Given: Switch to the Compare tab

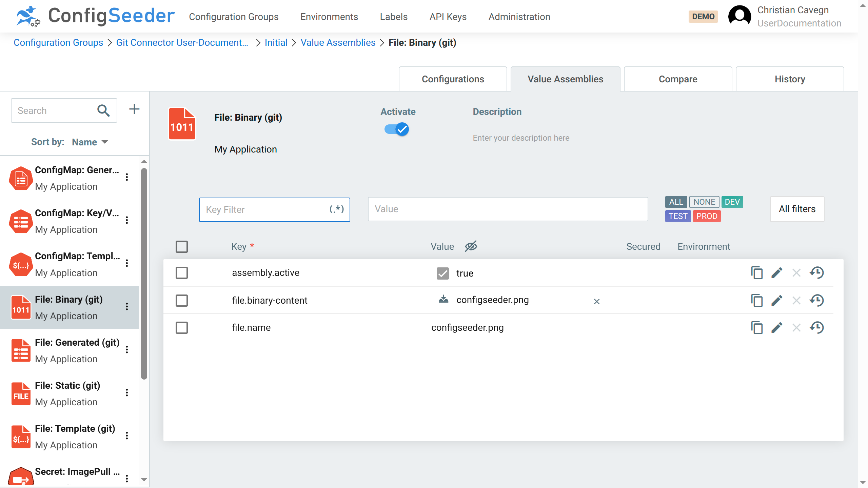Looking at the screenshot, I should [x=677, y=79].
